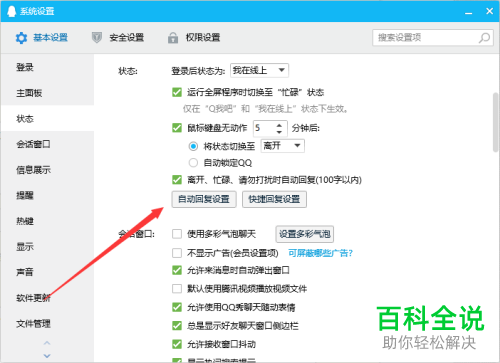500x363 pixels.
Task: Click the shield icon for 安全设置
Action: pos(97,38)
